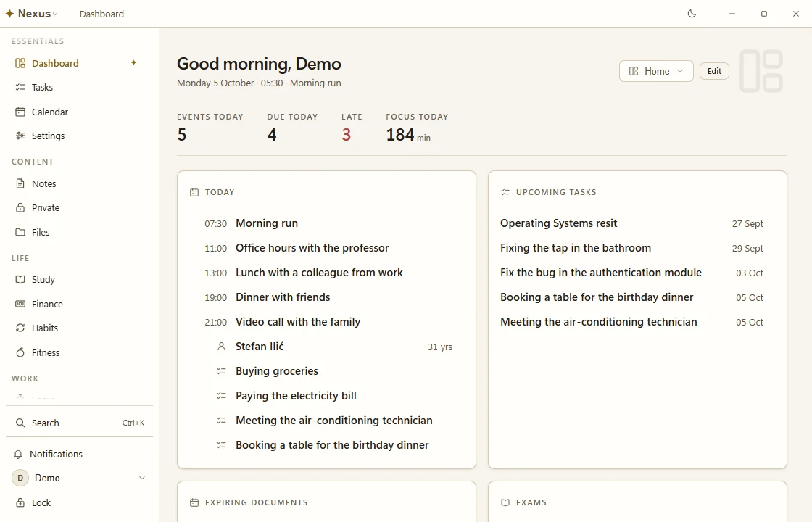The image size is (812, 522).
Task: Open Calendar from the sidebar
Action: point(79,112)
